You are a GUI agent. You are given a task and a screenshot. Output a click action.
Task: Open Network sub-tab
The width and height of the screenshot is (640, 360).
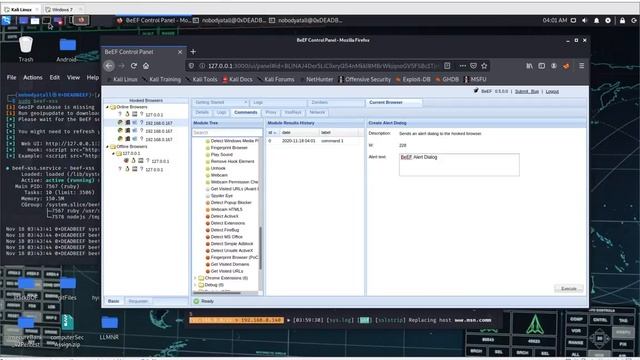point(317,112)
